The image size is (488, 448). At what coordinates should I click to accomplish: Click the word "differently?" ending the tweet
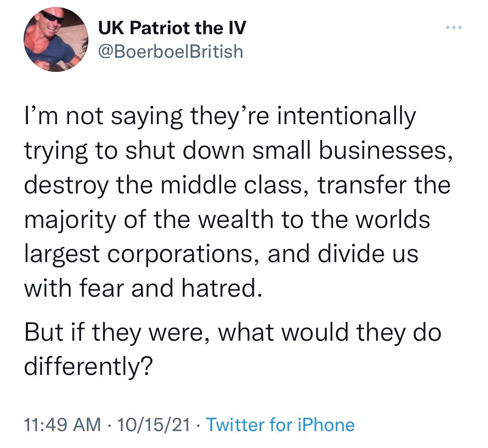(88, 366)
